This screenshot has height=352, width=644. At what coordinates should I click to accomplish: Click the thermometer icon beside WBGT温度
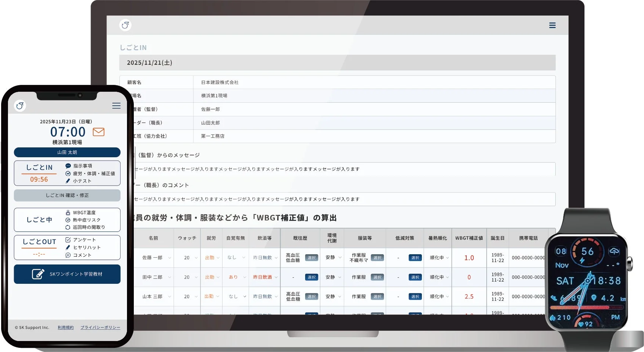[x=69, y=213]
